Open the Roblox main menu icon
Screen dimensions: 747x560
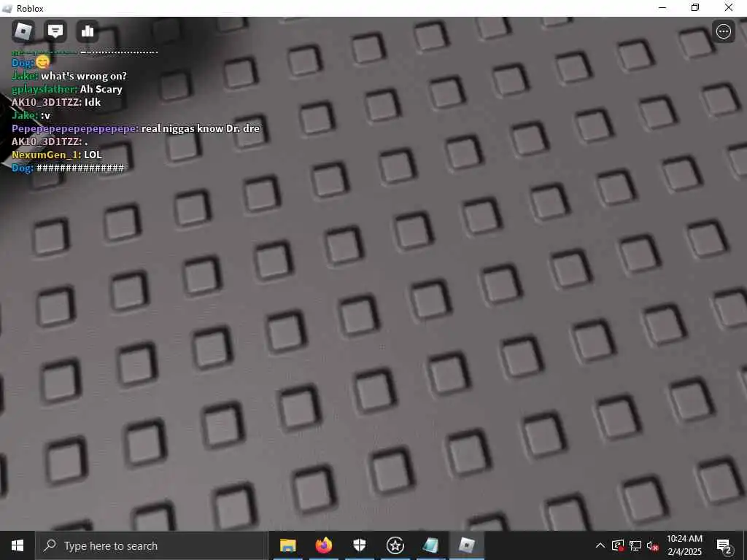(x=23, y=31)
